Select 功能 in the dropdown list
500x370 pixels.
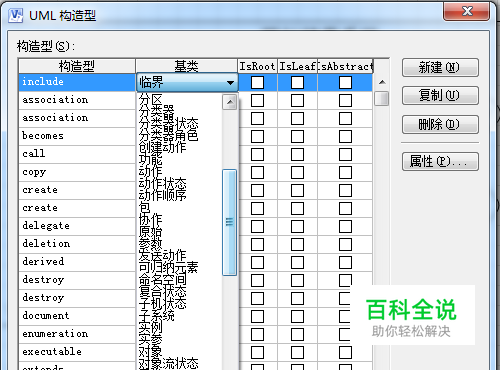[x=151, y=160]
